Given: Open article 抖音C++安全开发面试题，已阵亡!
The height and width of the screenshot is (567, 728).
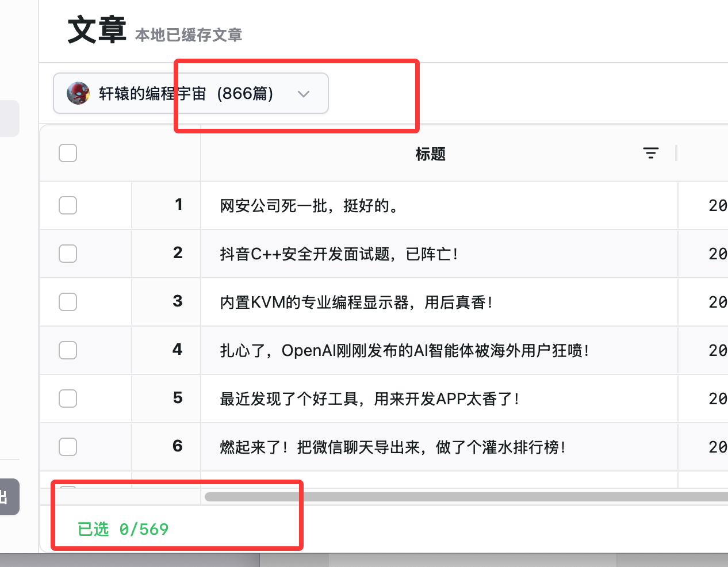Looking at the screenshot, I should 339,254.
